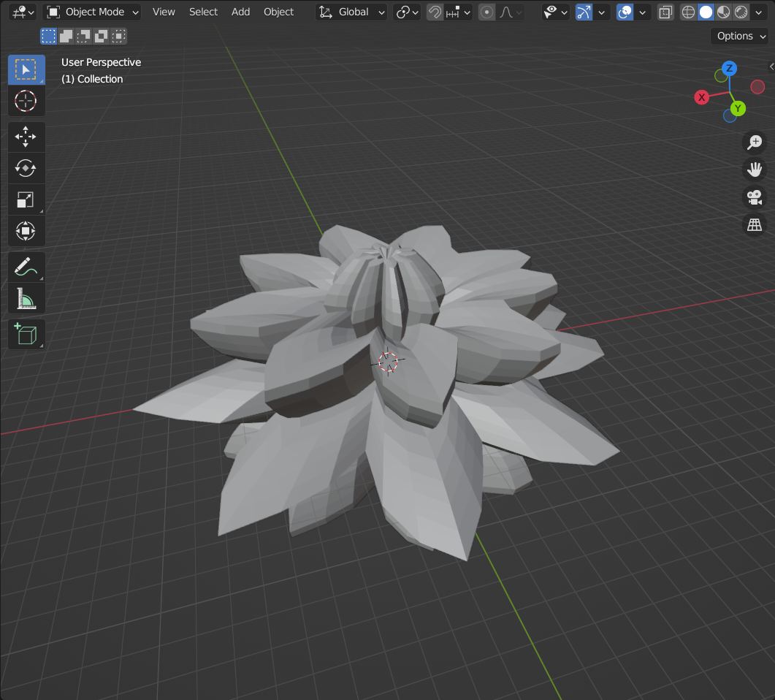
Task: Activate the 3D Cursor tool
Action: [x=26, y=101]
